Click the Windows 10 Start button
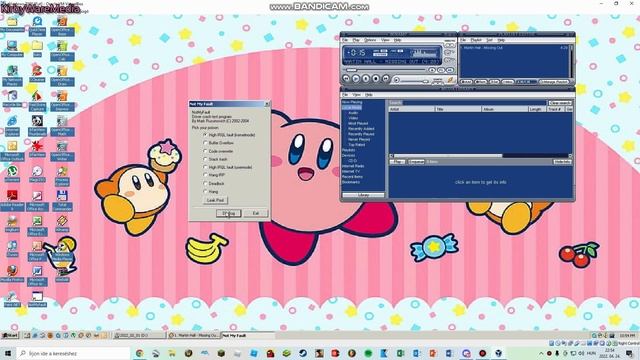The image size is (640, 360). pos(8,353)
